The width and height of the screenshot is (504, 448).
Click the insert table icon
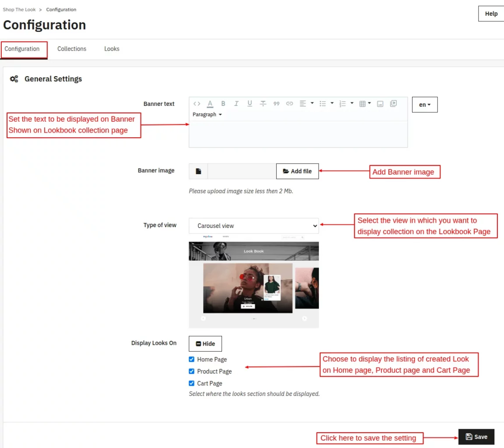click(363, 103)
